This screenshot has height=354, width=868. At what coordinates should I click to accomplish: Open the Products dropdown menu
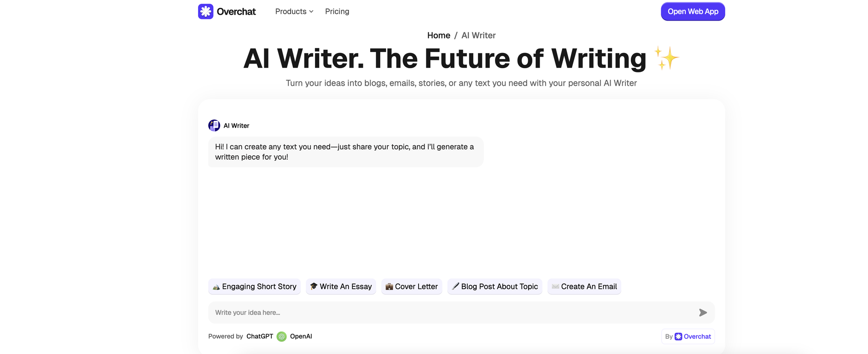coord(291,11)
